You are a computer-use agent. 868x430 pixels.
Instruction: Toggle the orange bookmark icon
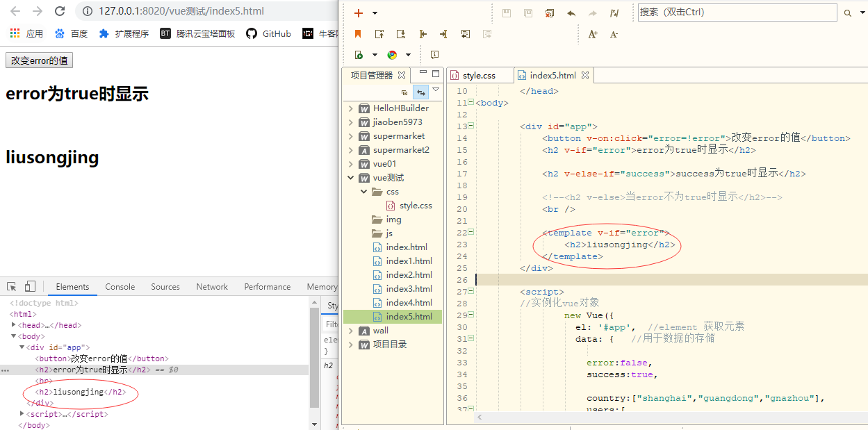[359, 34]
